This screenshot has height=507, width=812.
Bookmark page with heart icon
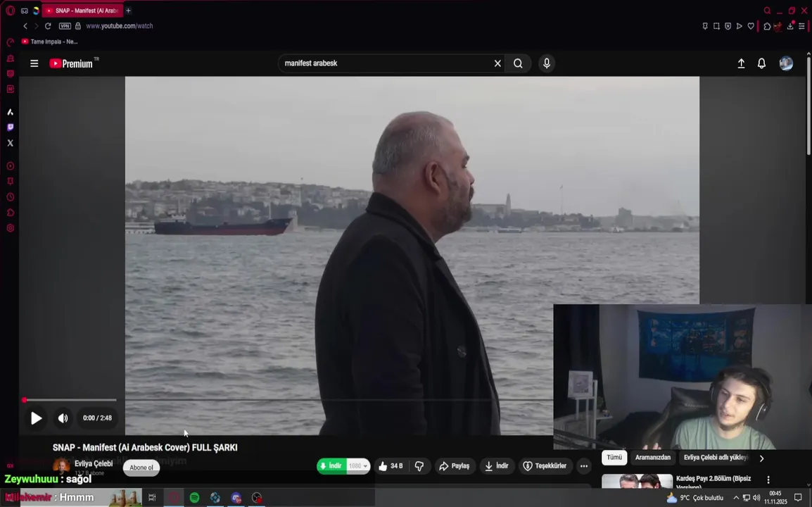[751, 26]
